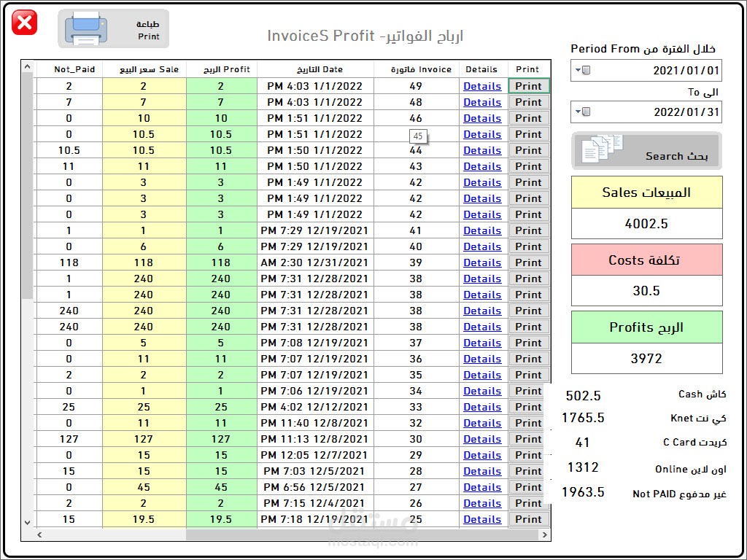Click the Sale cell 127 for invoice 30
Viewport: 747px width, 560px height.
[144, 439]
